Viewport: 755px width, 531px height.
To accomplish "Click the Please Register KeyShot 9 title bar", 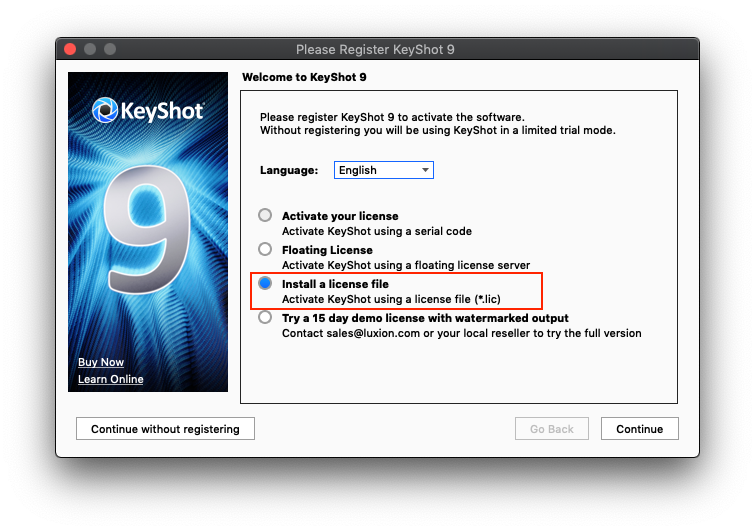I will point(375,49).
